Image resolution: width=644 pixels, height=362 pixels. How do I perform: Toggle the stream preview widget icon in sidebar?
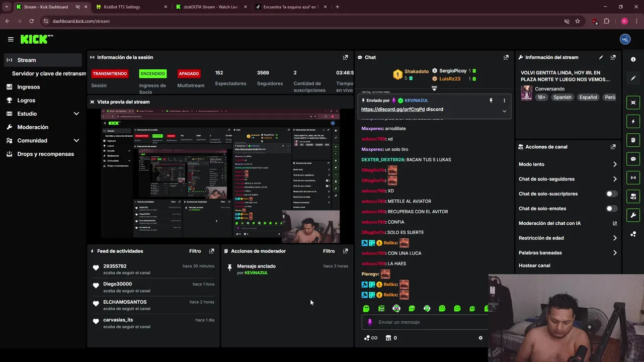pos(633,103)
